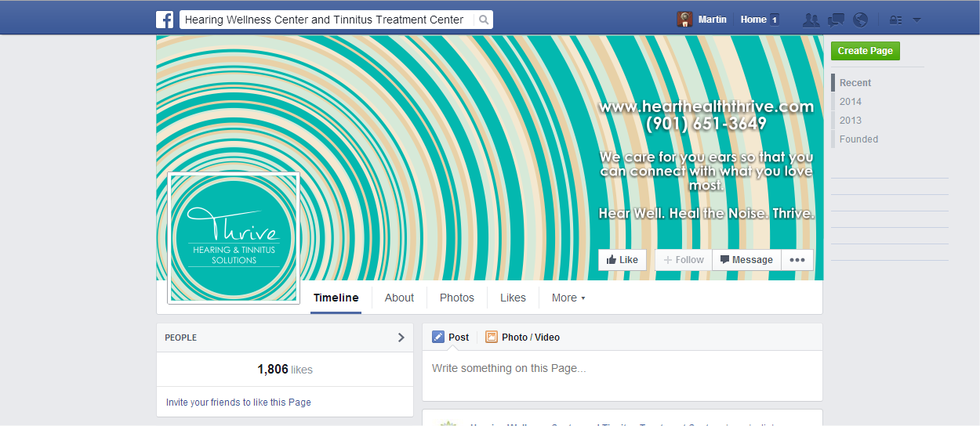The height and width of the screenshot is (426, 980).
Task: Click the PEOPLE section header
Action: tap(285, 338)
